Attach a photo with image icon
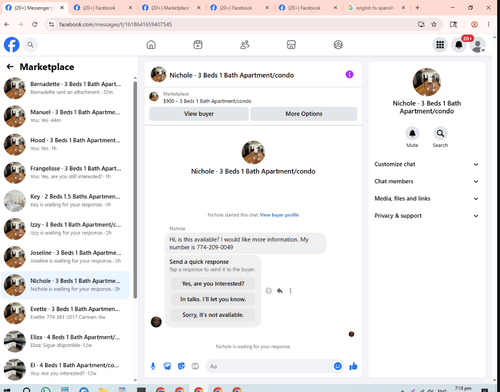Screen dimensions: 500x392 pos(167,366)
